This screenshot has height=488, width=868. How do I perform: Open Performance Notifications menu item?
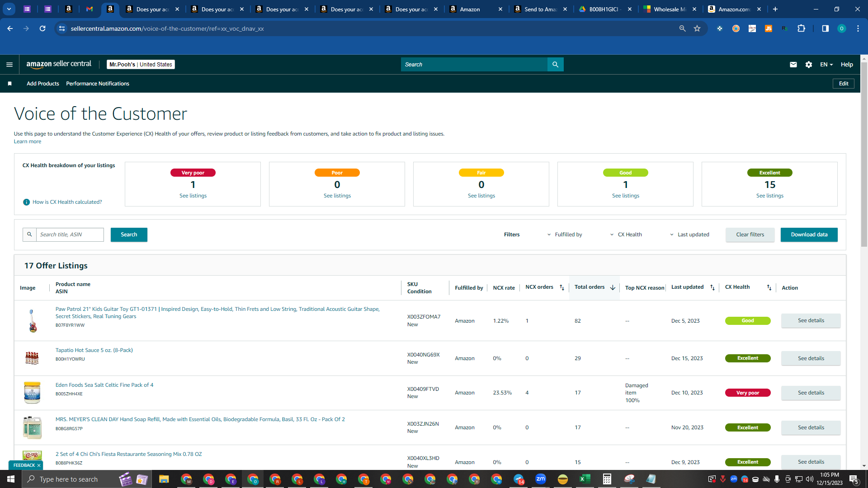pos(98,84)
